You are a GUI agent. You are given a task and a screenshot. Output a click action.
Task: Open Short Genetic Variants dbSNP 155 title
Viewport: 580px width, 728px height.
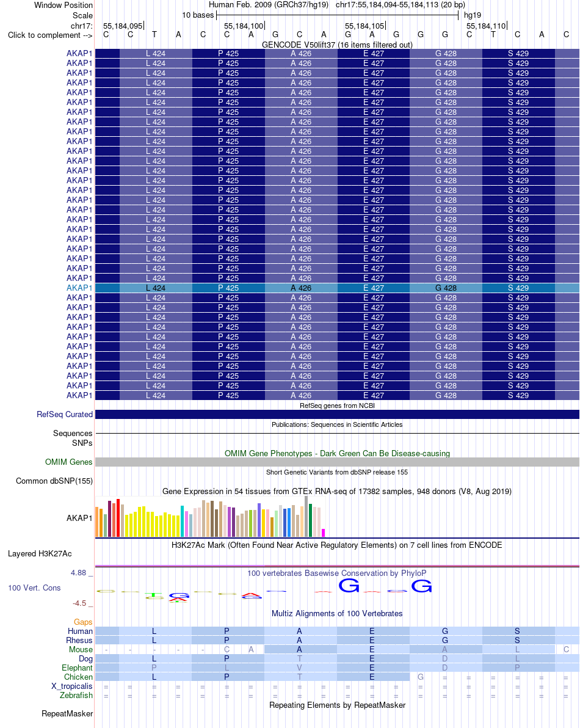tap(337, 472)
